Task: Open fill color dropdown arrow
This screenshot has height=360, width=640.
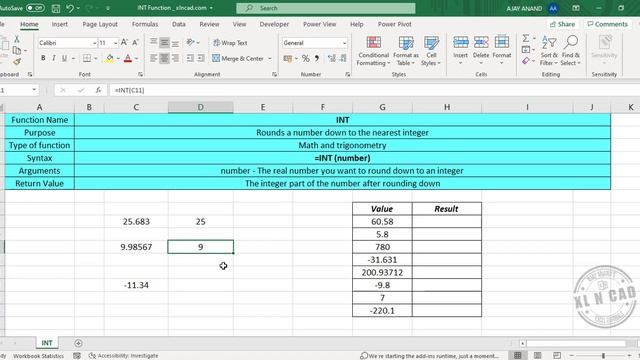Action: [118, 59]
